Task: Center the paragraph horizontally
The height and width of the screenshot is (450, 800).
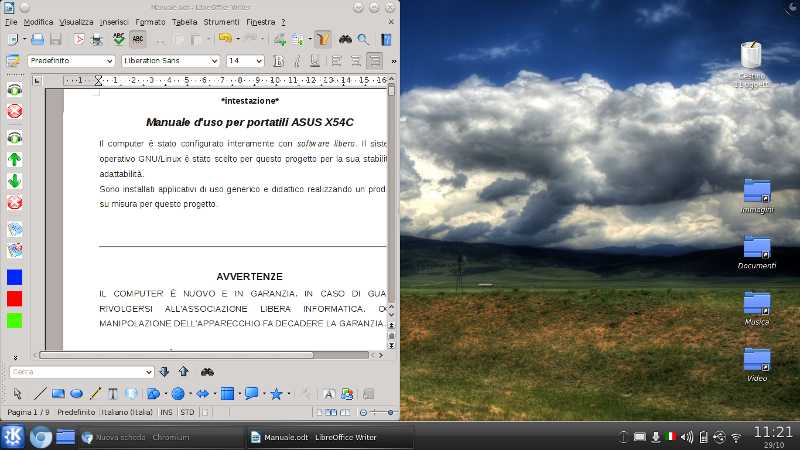Action: (x=356, y=61)
